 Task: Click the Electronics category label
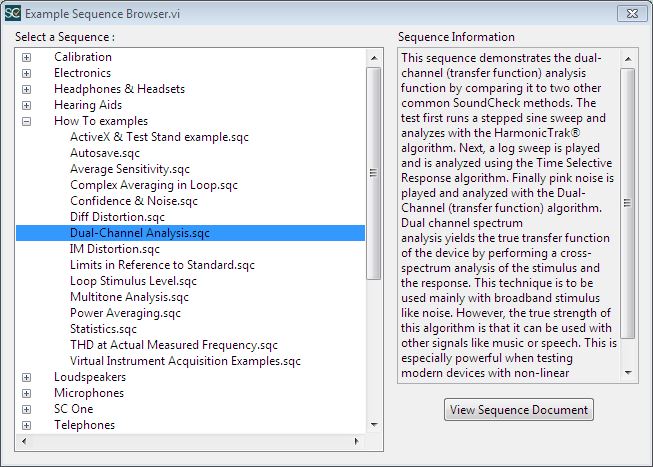point(82,73)
